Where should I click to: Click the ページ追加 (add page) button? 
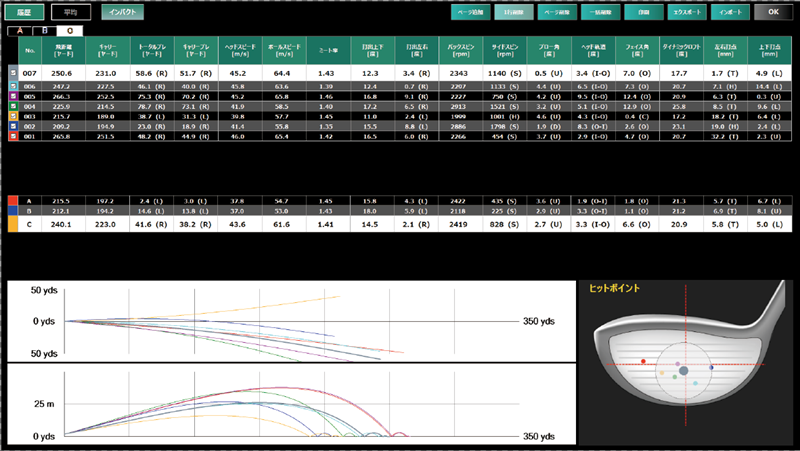pyautogui.click(x=468, y=12)
